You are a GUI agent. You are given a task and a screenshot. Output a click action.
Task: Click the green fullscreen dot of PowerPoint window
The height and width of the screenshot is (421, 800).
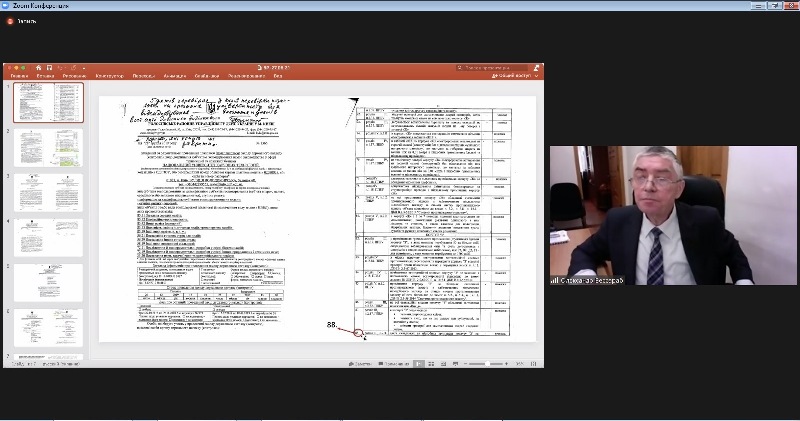tap(23, 67)
